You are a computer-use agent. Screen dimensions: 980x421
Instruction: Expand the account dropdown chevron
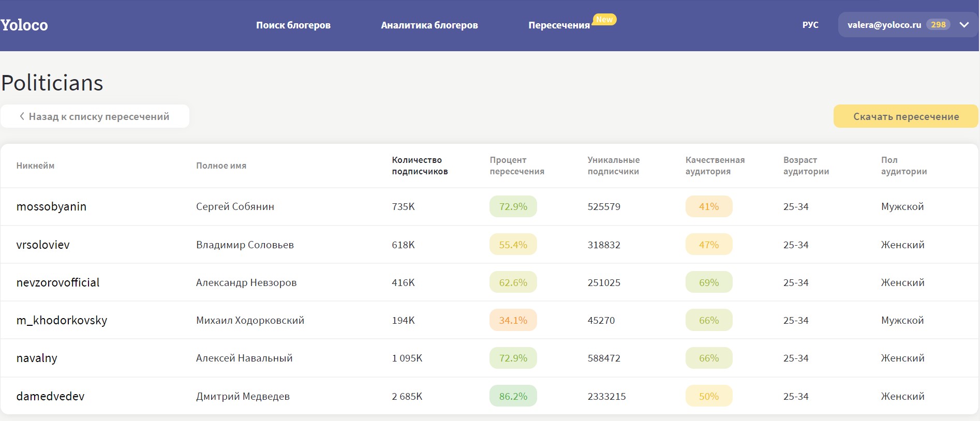[x=964, y=25]
